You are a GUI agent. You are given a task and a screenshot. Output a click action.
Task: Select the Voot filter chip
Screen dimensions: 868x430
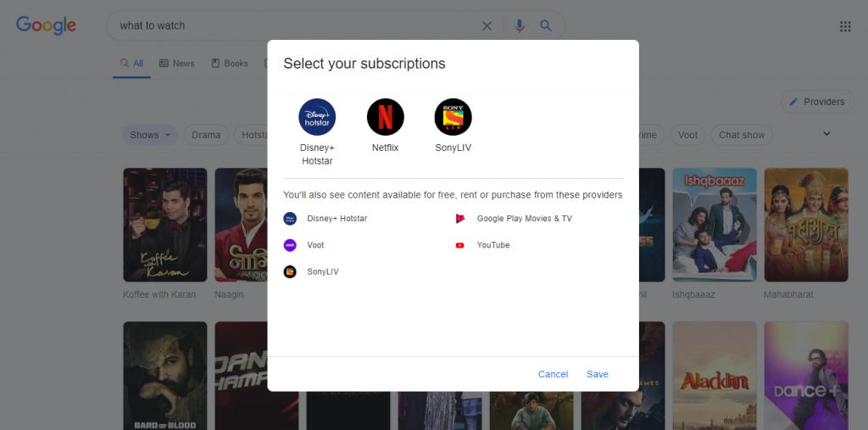687,135
